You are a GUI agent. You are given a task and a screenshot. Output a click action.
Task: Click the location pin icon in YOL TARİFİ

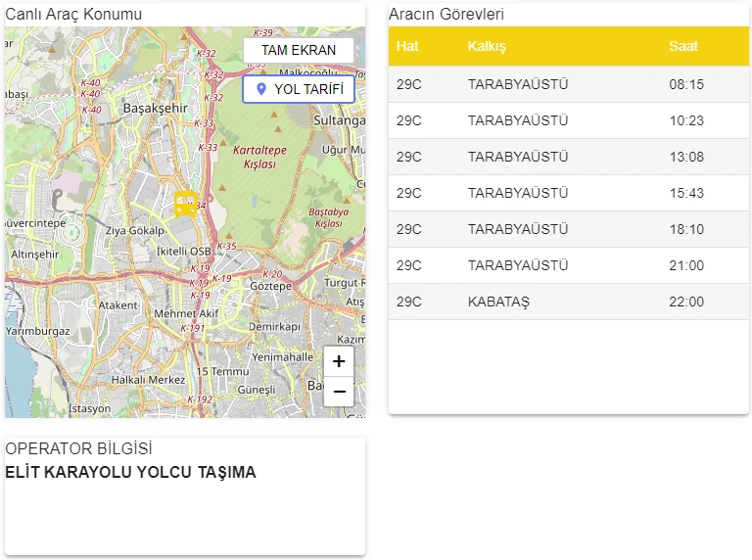click(260, 89)
